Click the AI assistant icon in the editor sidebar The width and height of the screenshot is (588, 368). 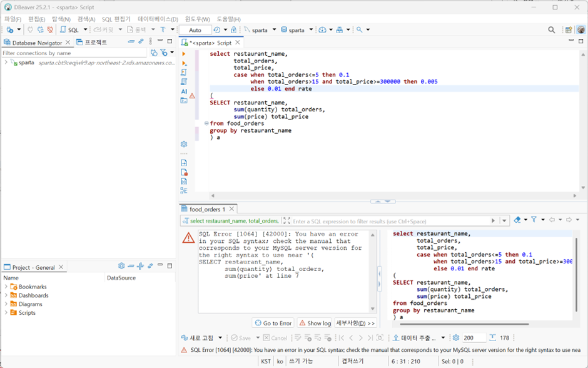click(184, 91)
